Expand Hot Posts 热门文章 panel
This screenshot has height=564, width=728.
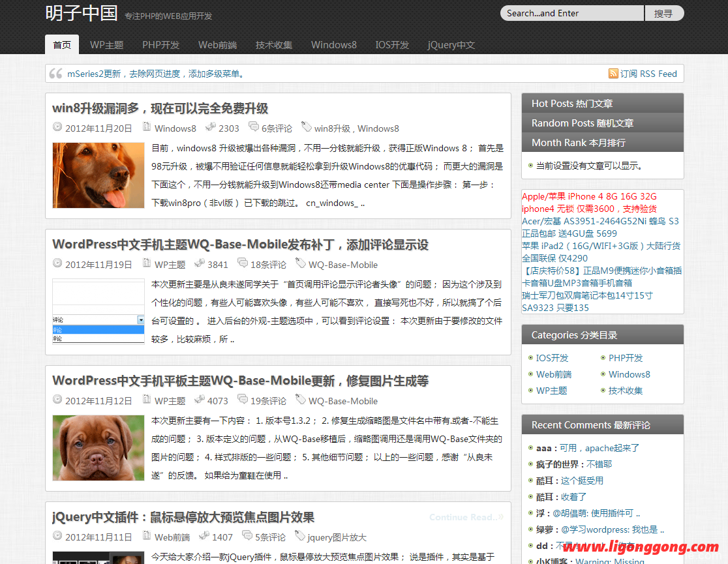[603, 103]
